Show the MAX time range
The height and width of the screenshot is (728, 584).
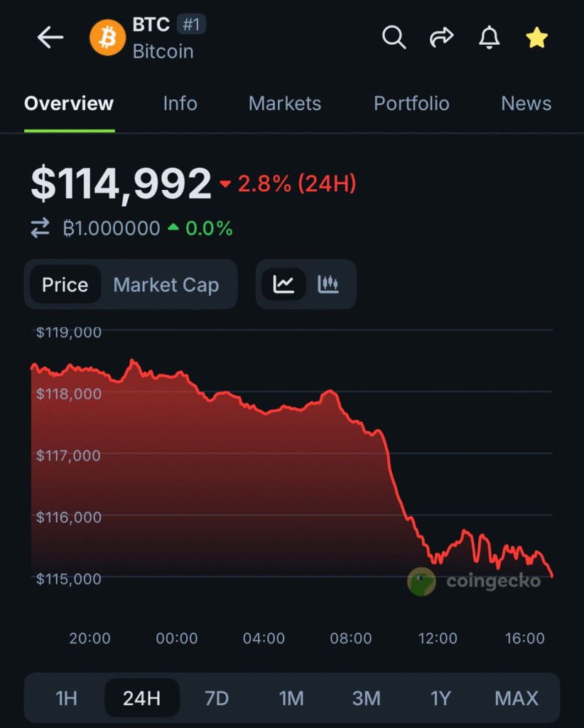click(x=517, y=698)
